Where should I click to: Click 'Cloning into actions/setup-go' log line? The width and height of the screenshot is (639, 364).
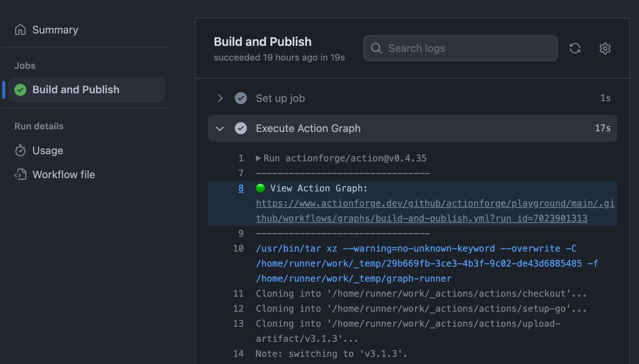[421, 309]
